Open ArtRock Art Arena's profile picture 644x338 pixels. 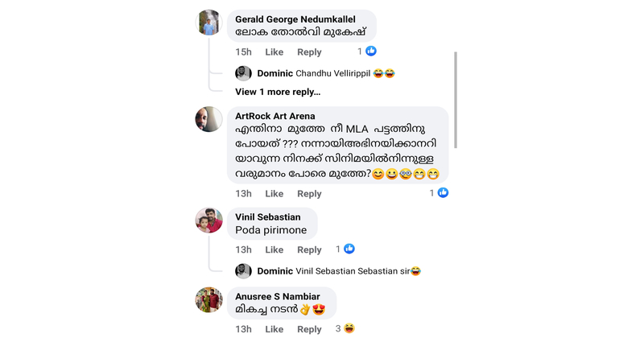coord(208,119)
